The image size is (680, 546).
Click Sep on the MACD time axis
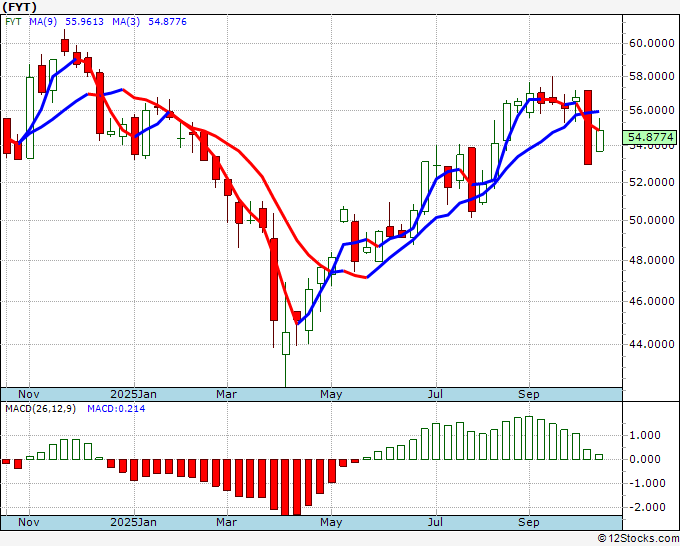[529, 522]
